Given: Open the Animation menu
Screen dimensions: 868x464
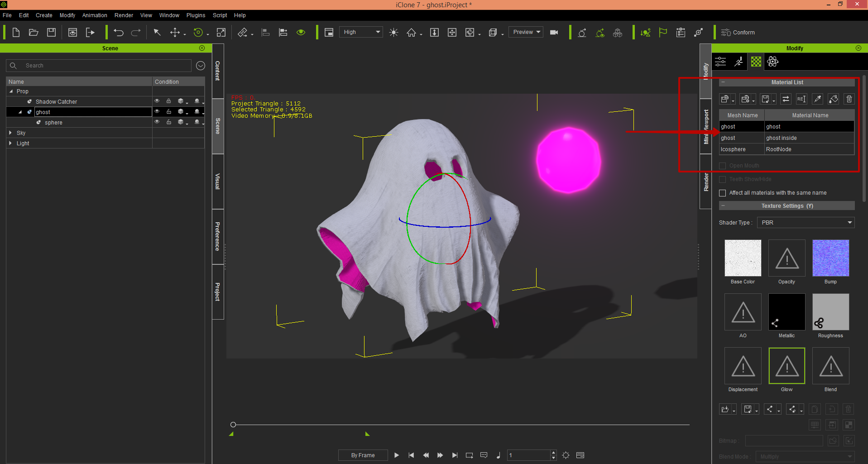Looking at the screenshot, I should (x=95, y=15).
